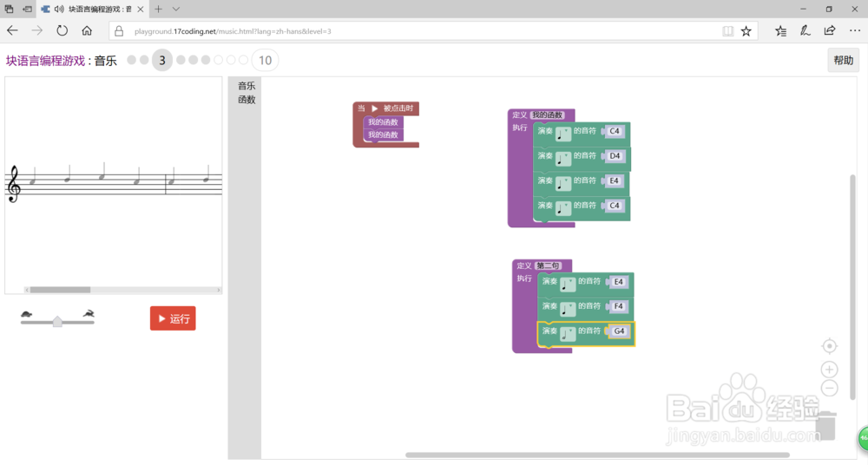
Task: Click the sheet music right scroll arrow
Action: tap(219, 290)
